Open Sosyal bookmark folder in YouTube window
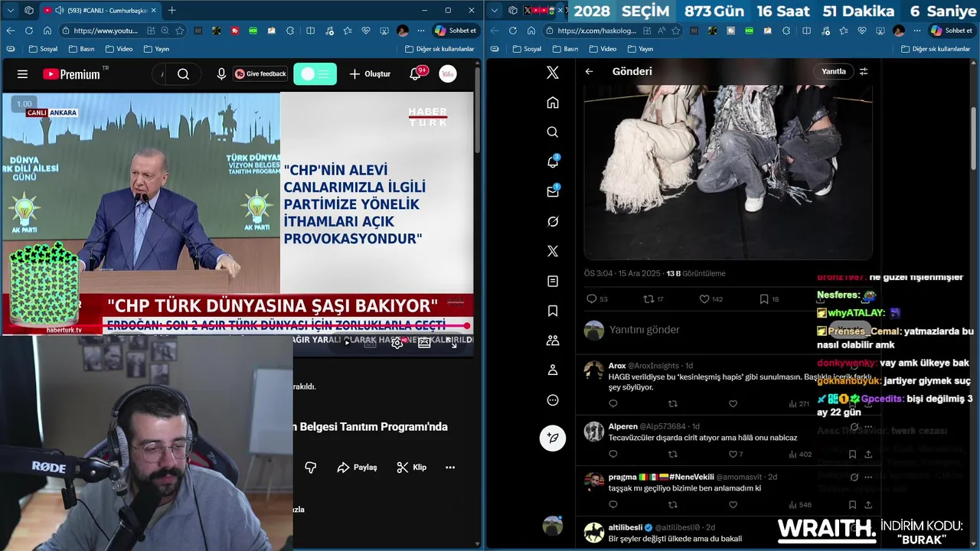The image size is (980, 551). click(x=44, y=49)
